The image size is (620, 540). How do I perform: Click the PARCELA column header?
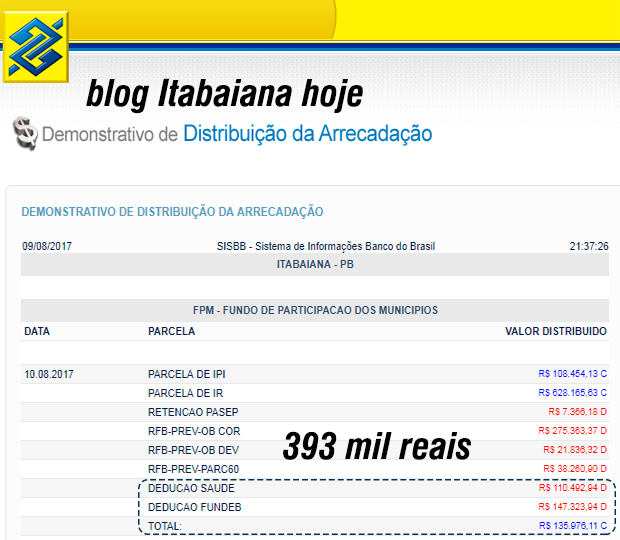tap(172, 331)
